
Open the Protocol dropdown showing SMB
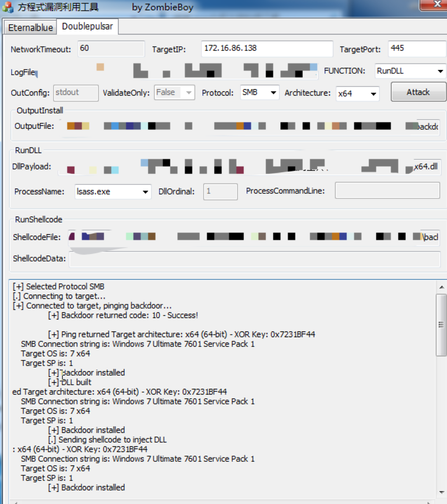(260, 93)
